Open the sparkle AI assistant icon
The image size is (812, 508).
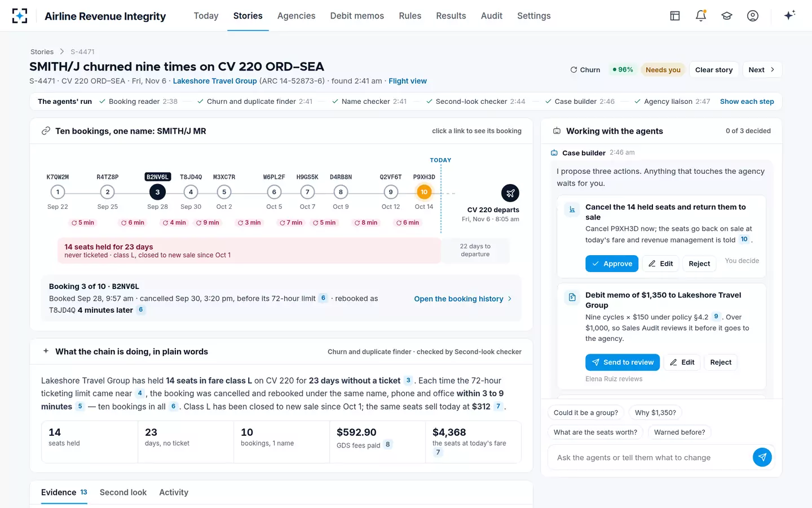click(789, 15)
